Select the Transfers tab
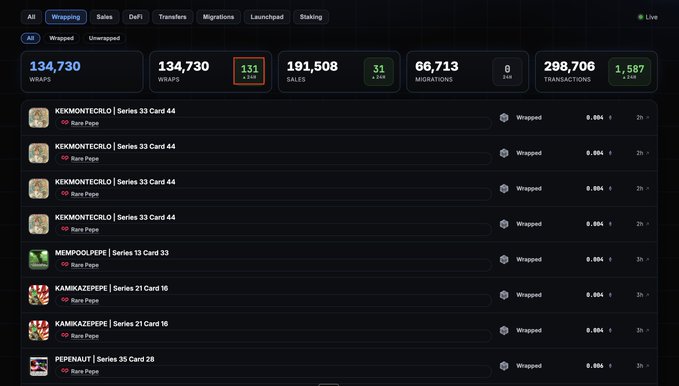The height and width of the screenshot is (386, 679). 172,17
